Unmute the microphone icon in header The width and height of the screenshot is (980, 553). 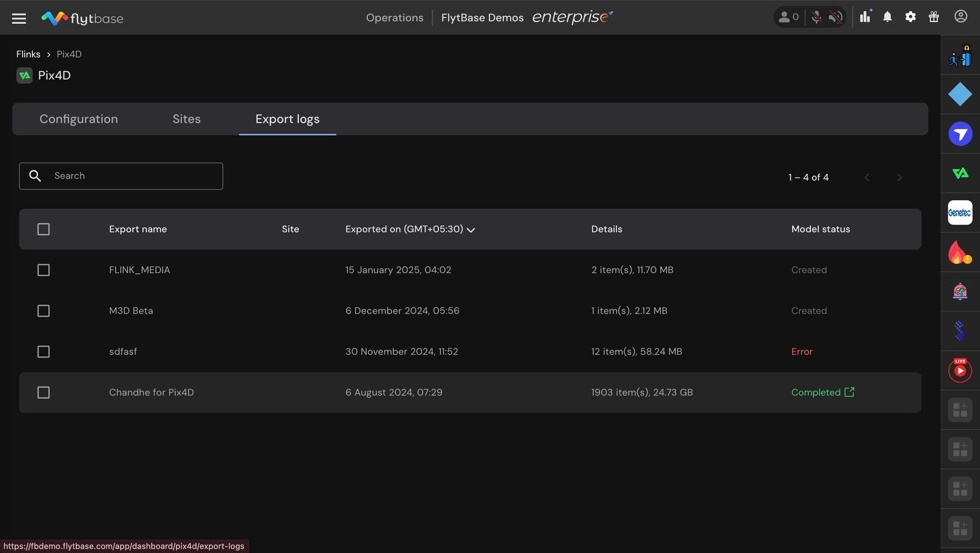[x=816, y=17]
